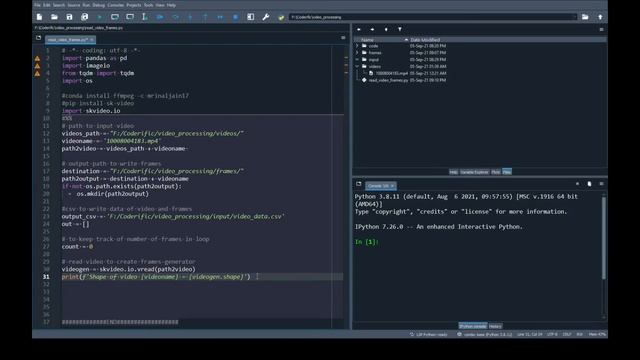The image size is (640, 360).
Task: Open the Source menu
Action: [x=74, y=5]
